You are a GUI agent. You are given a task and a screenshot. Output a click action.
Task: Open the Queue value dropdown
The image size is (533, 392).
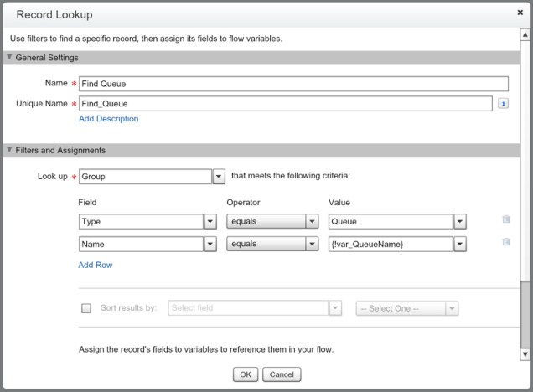pos(459,222)
